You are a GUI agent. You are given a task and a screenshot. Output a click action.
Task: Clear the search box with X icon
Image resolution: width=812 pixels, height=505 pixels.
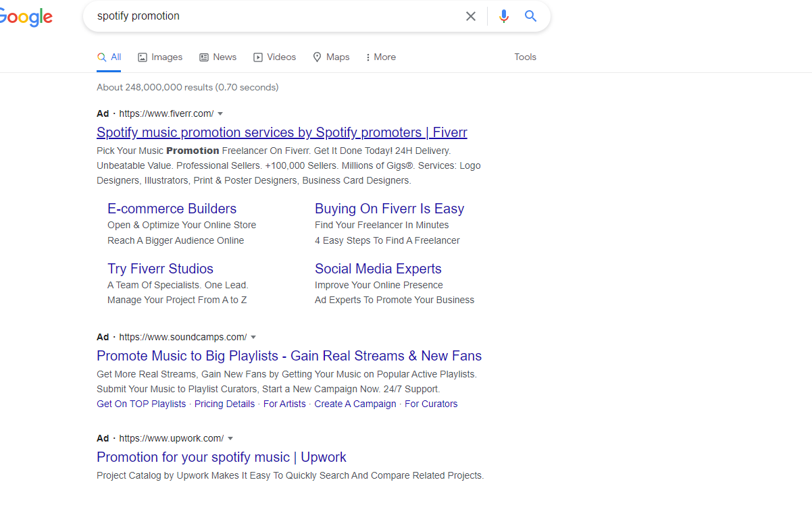[471, 16]
